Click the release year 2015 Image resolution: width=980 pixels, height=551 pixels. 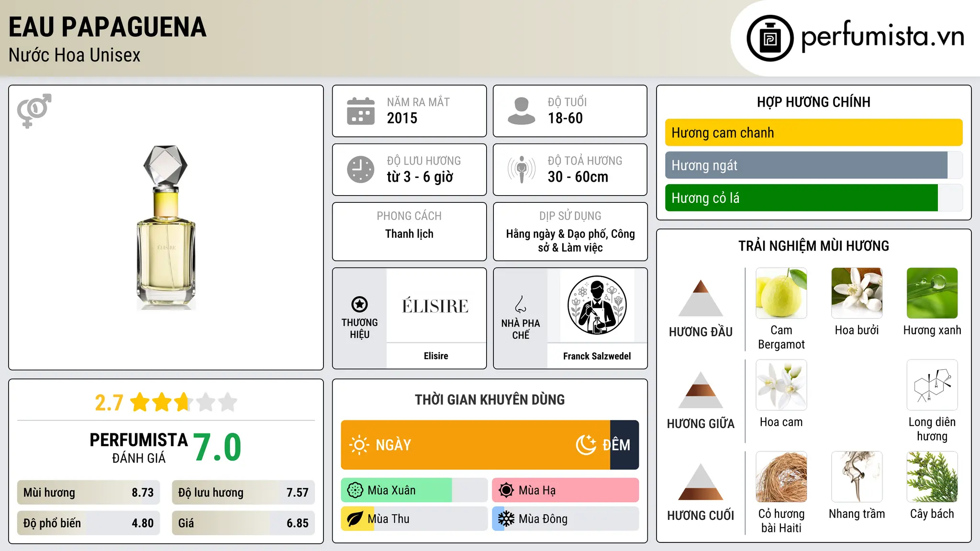402,118
